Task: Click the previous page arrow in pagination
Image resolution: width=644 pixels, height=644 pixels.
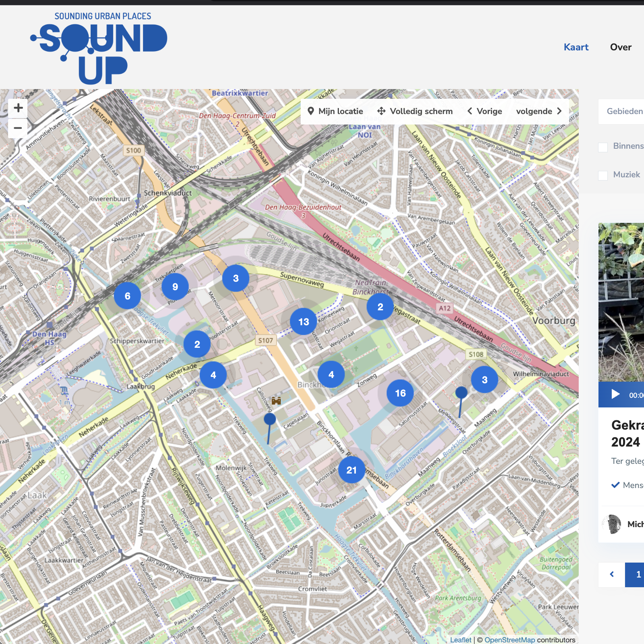Action: pos(612,574)
